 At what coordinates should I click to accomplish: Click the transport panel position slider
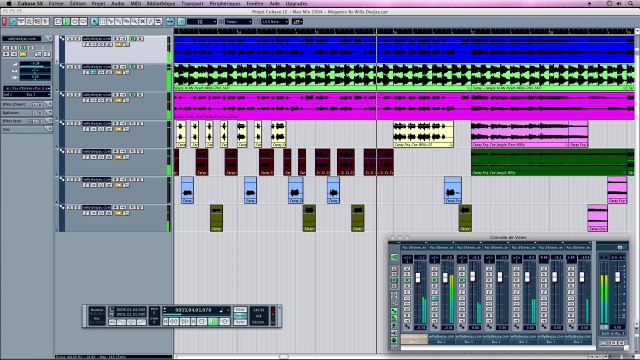(x=196, y=314)
